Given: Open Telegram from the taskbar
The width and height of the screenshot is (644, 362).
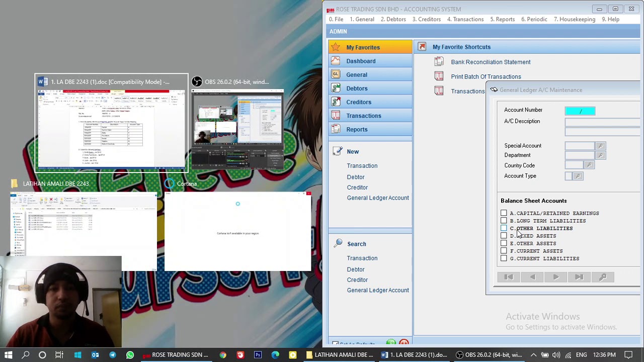Looking at the screenshot, I should point(112,355).
